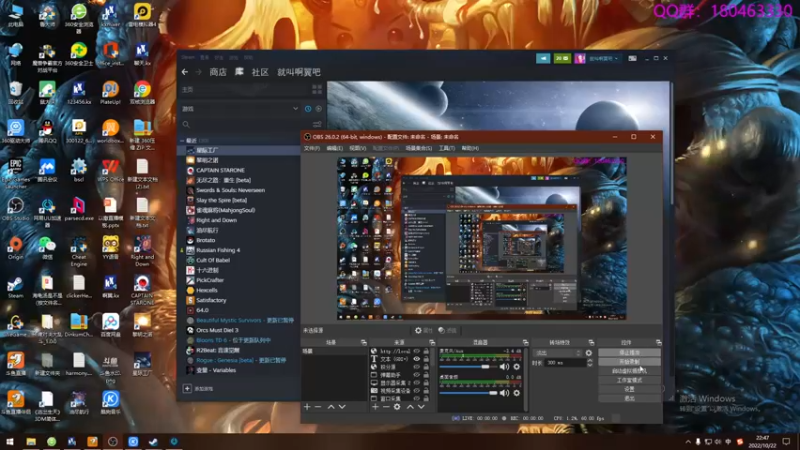
Task: Open source properties gear in Sources dock
Action: click(x=397, y=407)
